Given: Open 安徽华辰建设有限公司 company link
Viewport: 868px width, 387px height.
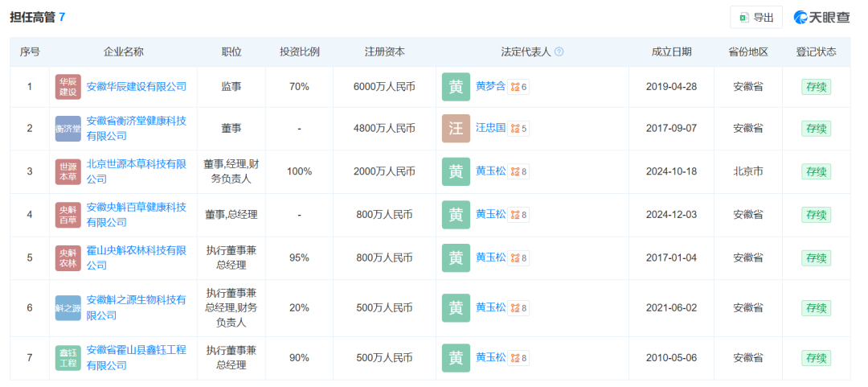Looking at the screenshot, I should pyautogui.click(x=137, y=86).
